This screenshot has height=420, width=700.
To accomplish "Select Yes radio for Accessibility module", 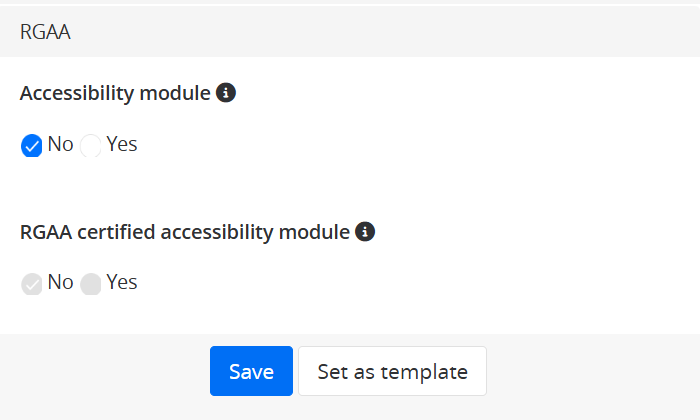I will click(91, 146).
